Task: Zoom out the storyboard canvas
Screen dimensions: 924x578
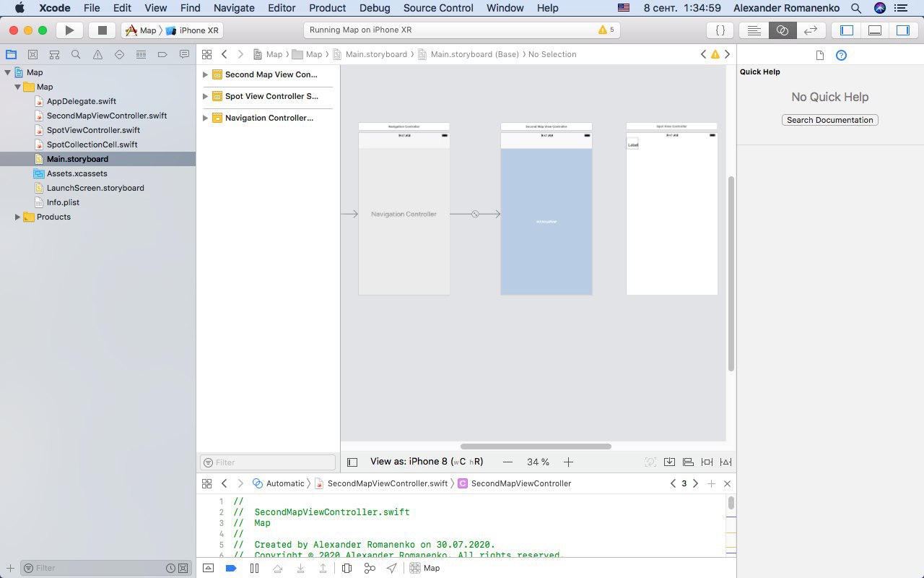Action: (x=508, y=462)
